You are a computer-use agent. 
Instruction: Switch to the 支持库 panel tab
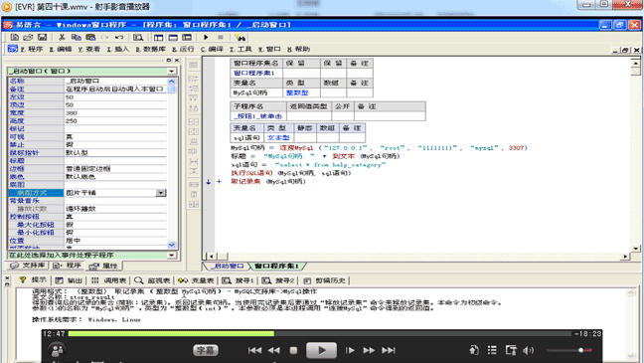pos(29,266)
